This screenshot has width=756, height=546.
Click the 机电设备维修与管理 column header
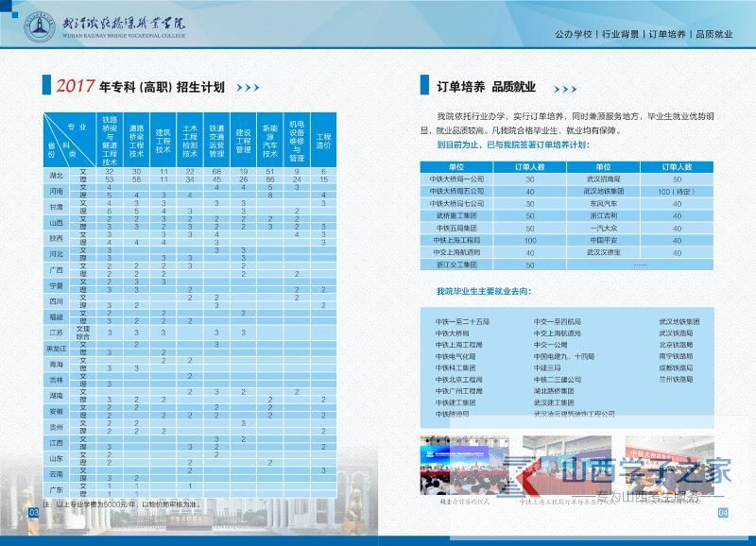(x=297, y=141)
